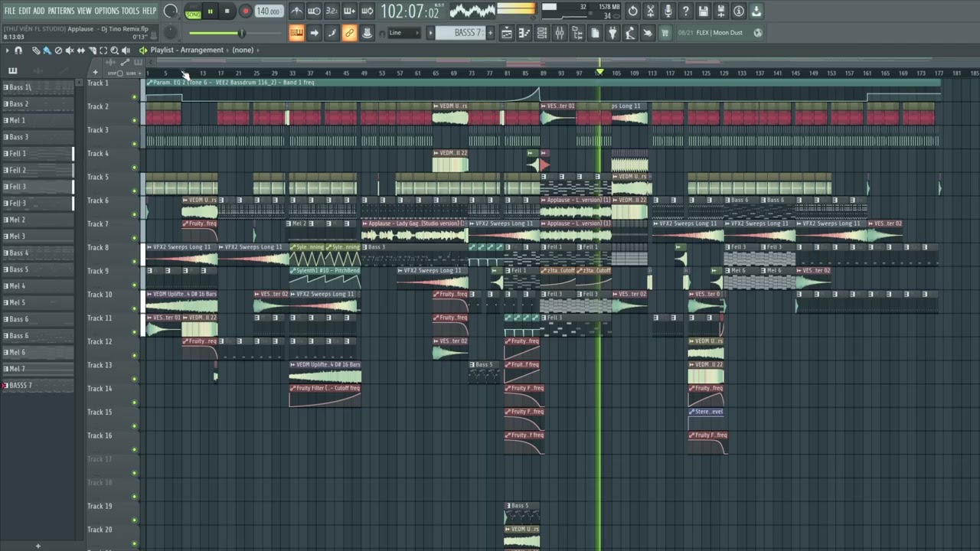The image size is (980, 551).
Task: Open the browser tree icon
Action: 577,33
